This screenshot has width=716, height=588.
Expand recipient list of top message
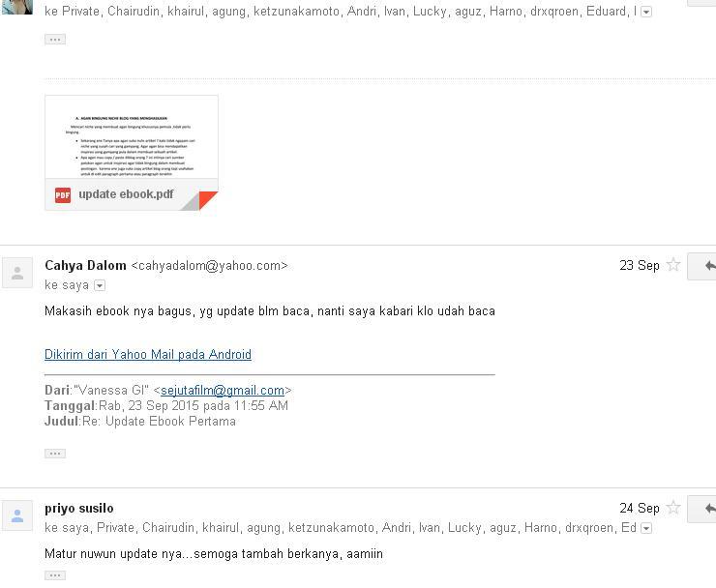click(x=646, y=13)
